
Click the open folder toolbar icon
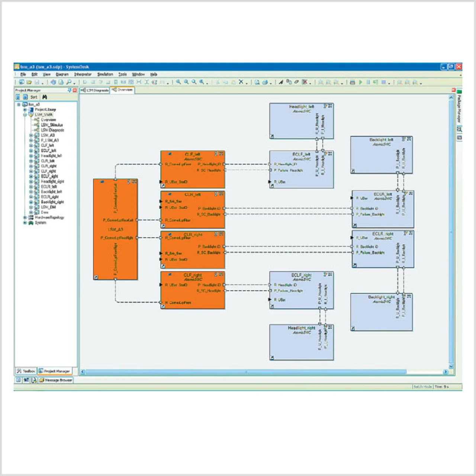pos(29,82)
